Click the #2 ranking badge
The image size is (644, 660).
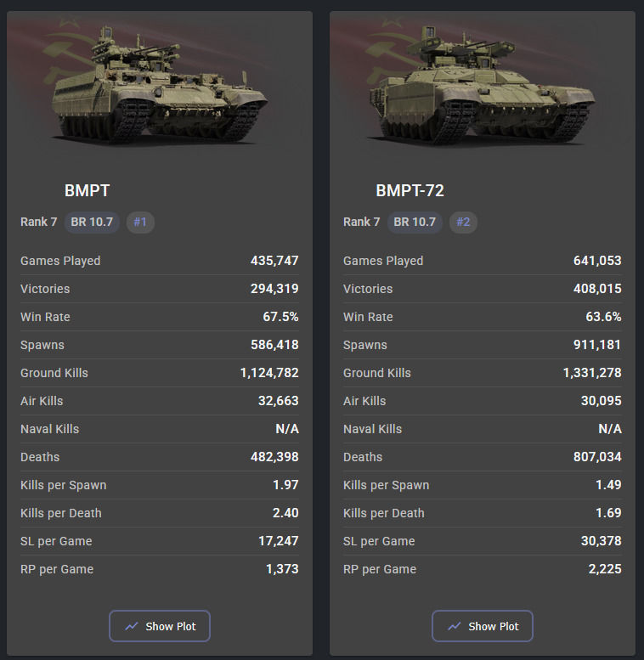coord(463,223)
